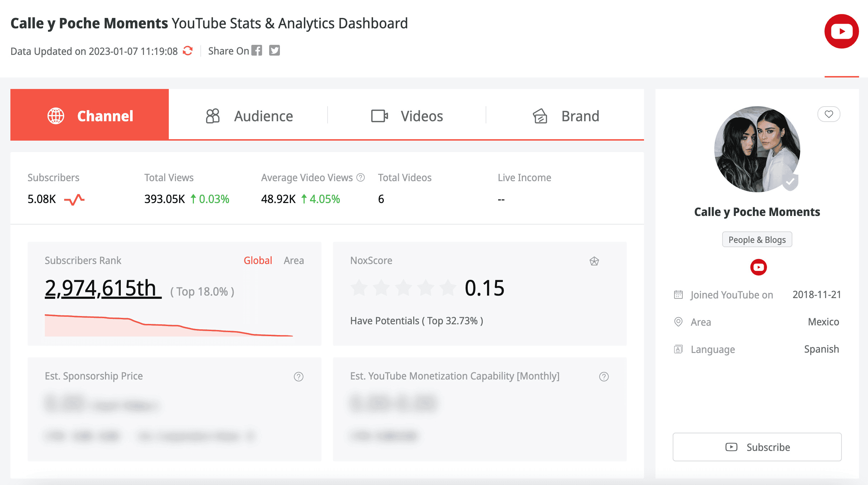Screen dimensions: 868x485
Task: Click the Subscribers Rank global toggle
Action: point(258,261)
